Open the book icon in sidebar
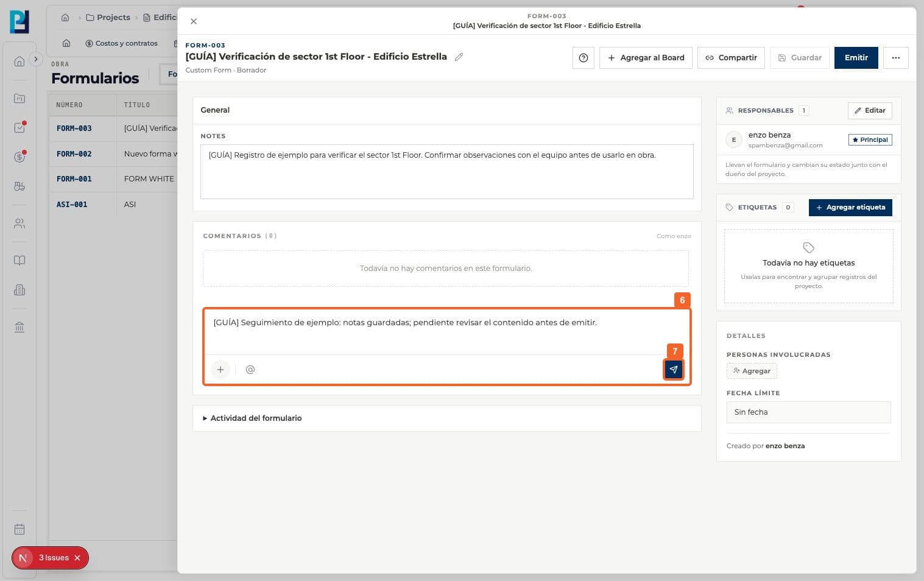Viewport: 924px width, 581px height. (x=19, y=261)
